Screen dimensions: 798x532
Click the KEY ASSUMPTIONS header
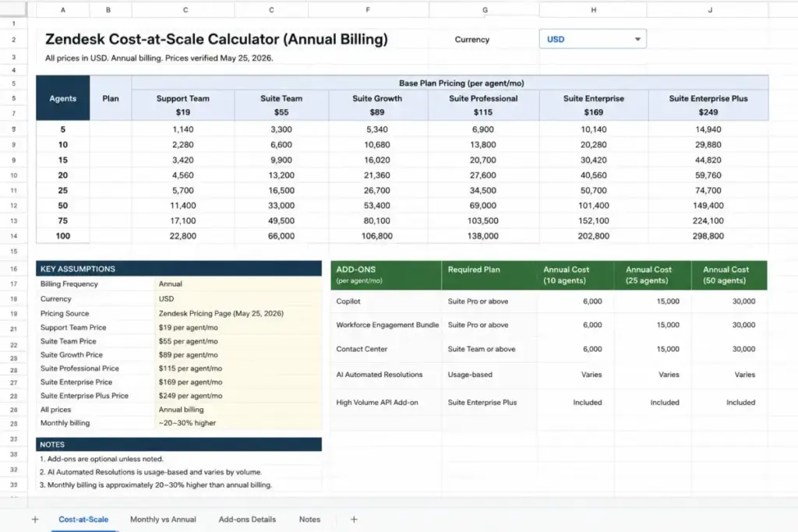pyautogui.click(x=178, y=269)
